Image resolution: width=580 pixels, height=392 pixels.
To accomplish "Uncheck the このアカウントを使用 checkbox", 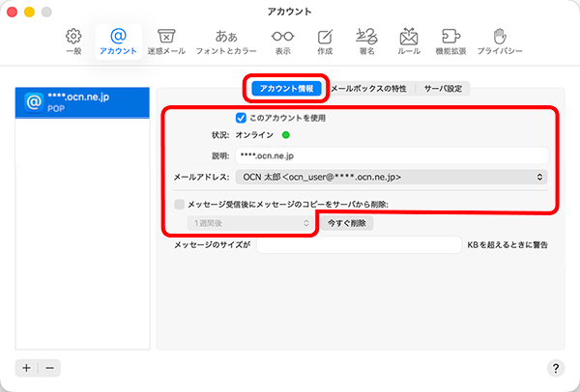I will pyautogui.click(x=242, y=118).
